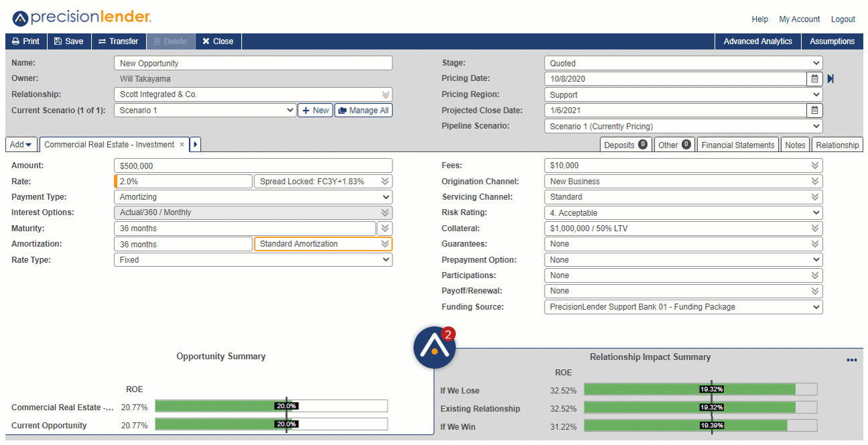Expand the Payoff/Renewal field
Screen dimensions: 868x445
[815, 291]
